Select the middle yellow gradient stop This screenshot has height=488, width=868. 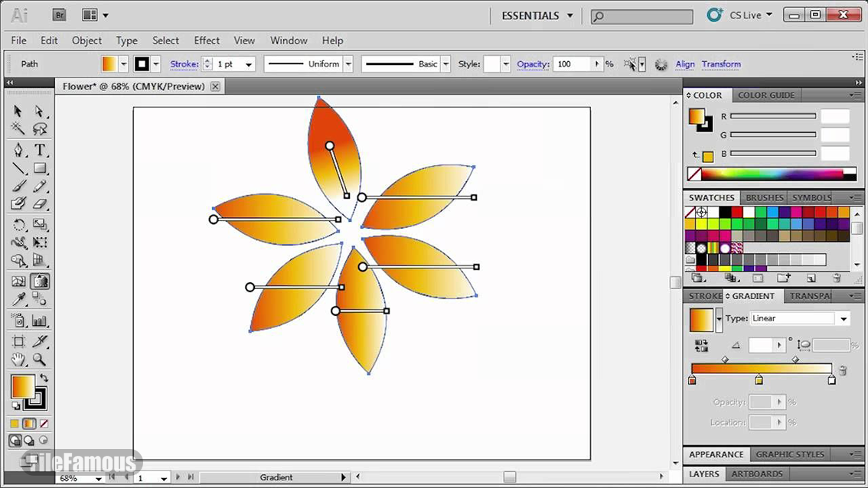pos(759,379)
